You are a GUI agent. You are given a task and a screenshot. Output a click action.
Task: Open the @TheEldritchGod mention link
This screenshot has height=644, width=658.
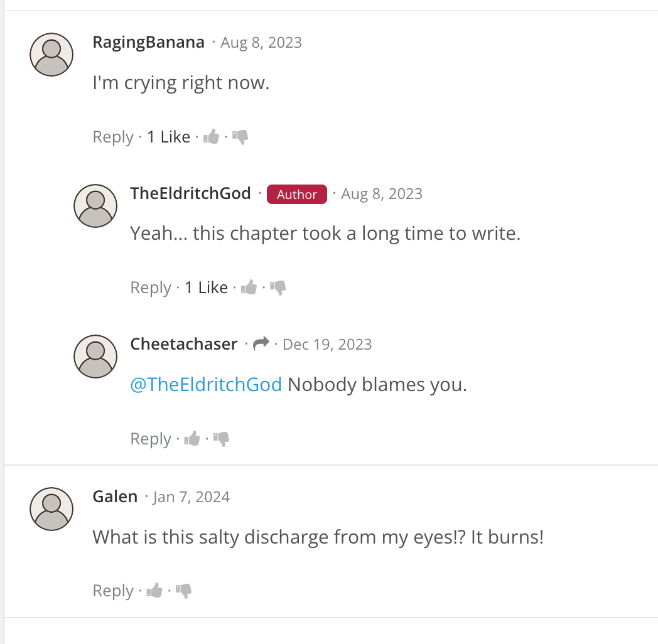pyautogui.click(x=206, y=384)
